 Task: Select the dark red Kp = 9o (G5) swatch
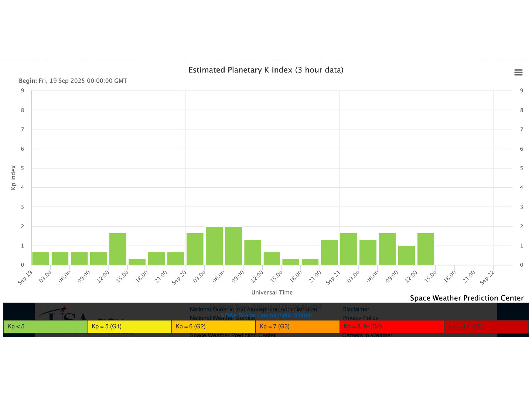(486, 327)
